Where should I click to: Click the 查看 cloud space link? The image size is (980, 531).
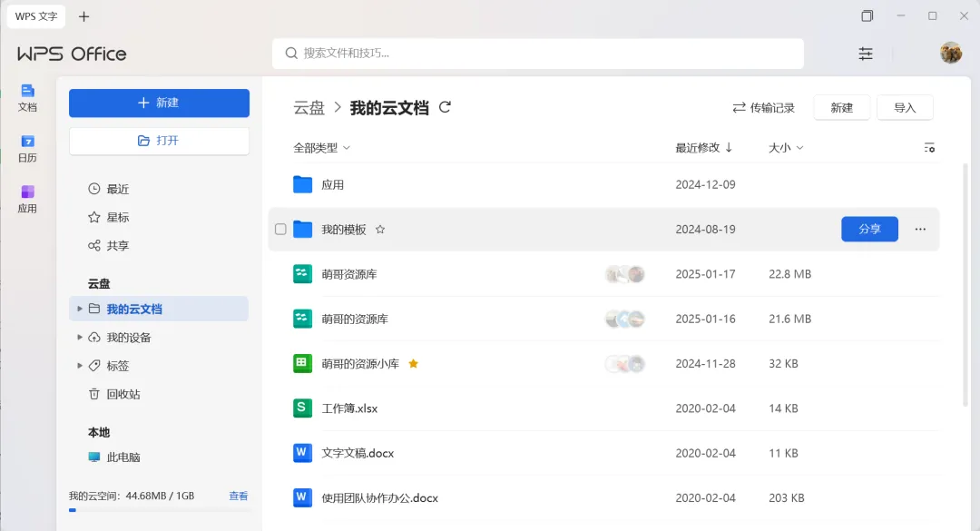(x=238, y=496)
